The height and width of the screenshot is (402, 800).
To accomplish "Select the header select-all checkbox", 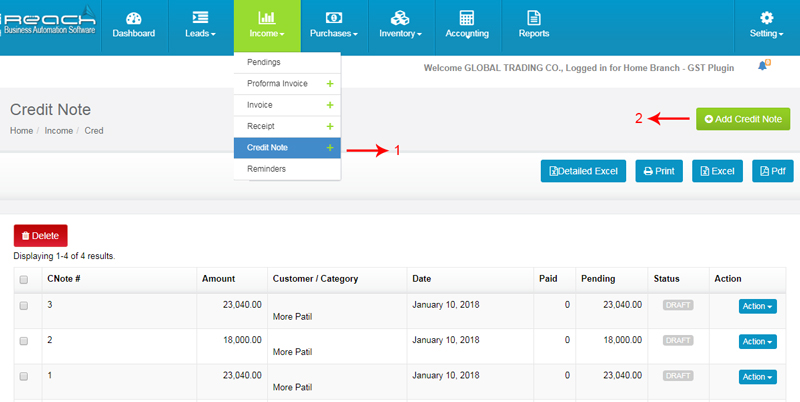I will (x=23, y=280).
